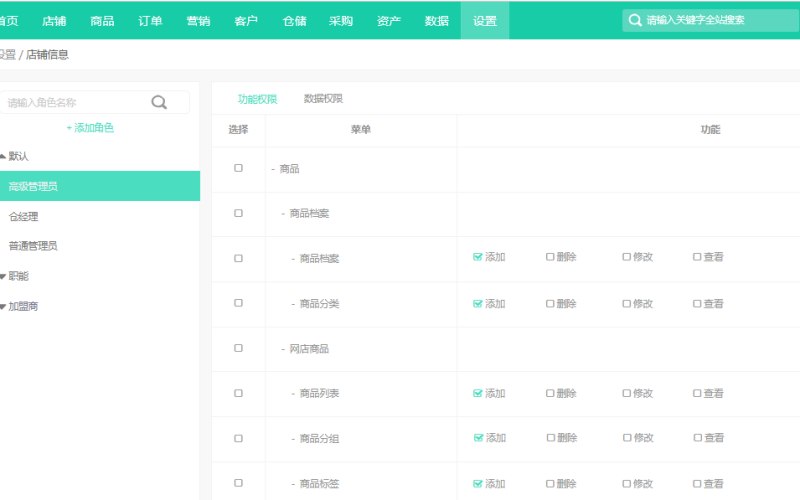This screenshot has width=800, height=500.
Task: Click the search magnifier icon in role search box
Action: point(159,102)
